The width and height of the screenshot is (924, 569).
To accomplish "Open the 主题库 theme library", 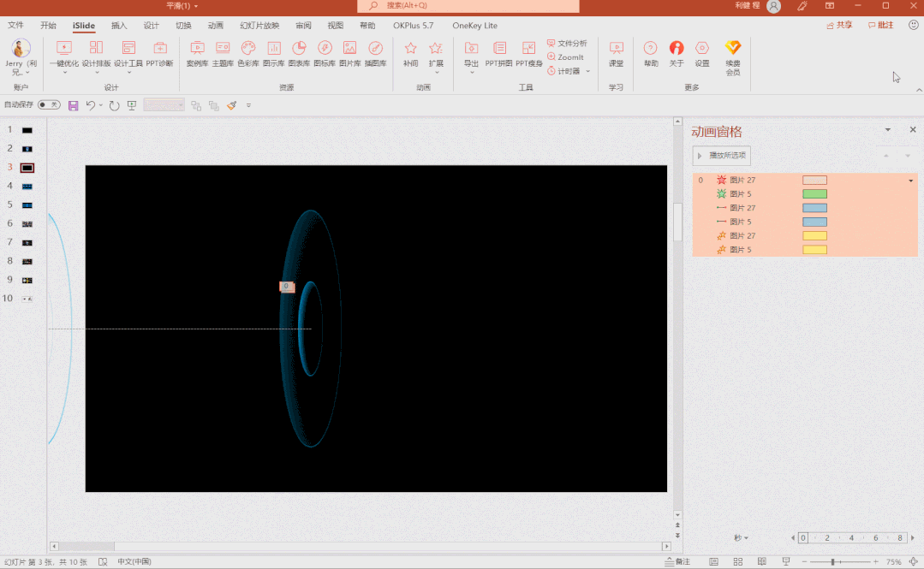I will click(x=222, y=54).
